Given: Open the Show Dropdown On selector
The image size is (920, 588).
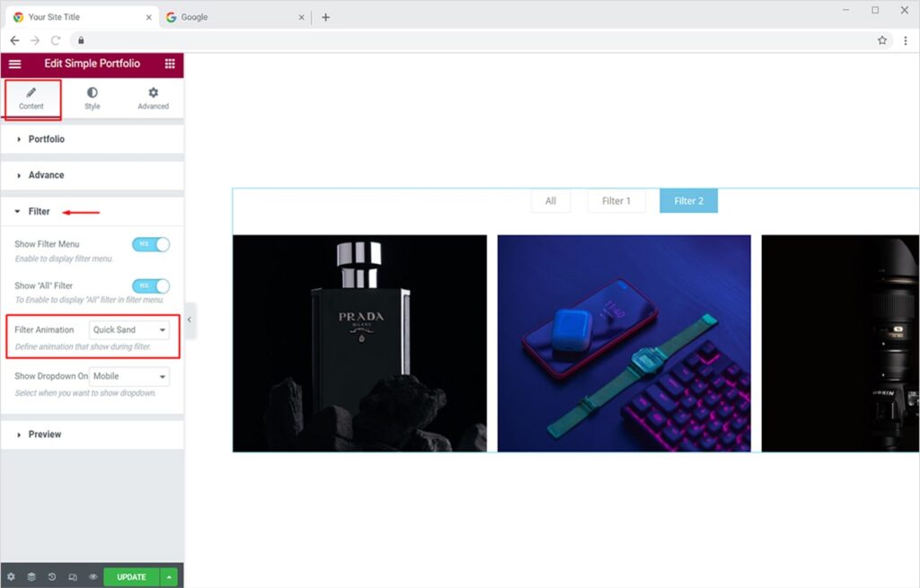Looking at the screenshot, I should click(x=129, y=376).
